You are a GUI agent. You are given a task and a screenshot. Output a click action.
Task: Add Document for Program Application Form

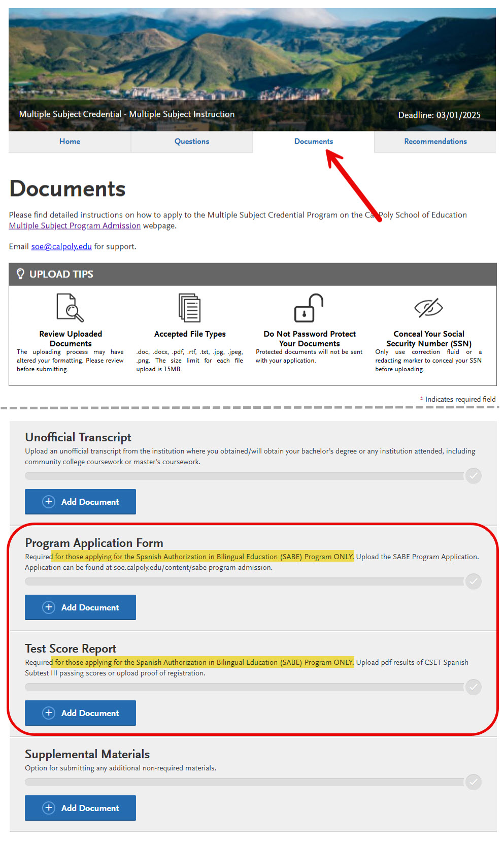point(80,607)
